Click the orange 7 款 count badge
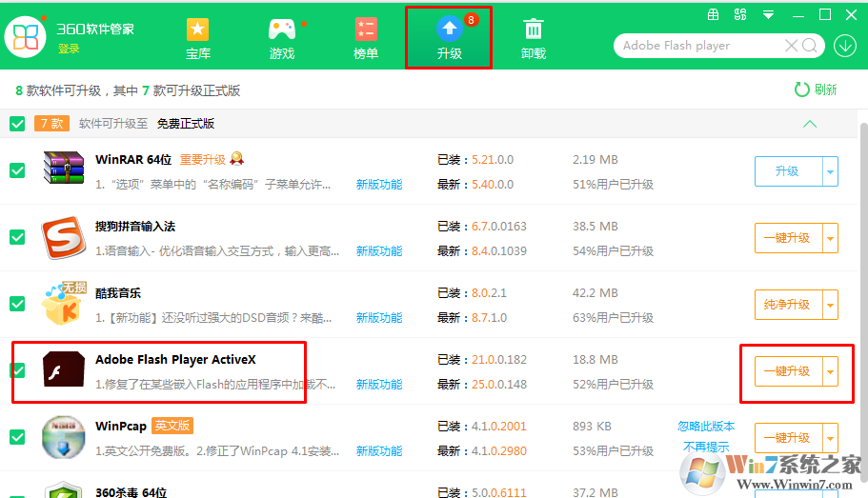This screenshot has width=868, height=498. tap(51, 124)
